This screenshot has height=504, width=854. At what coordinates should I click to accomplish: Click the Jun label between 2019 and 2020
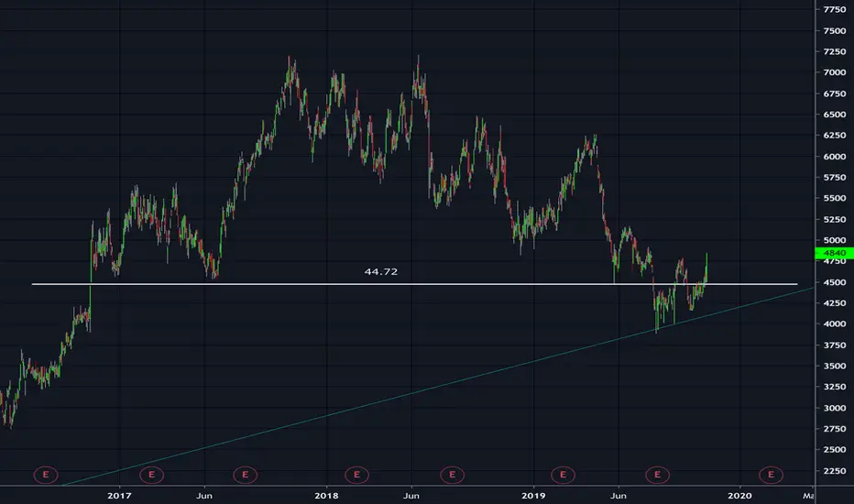619,495
